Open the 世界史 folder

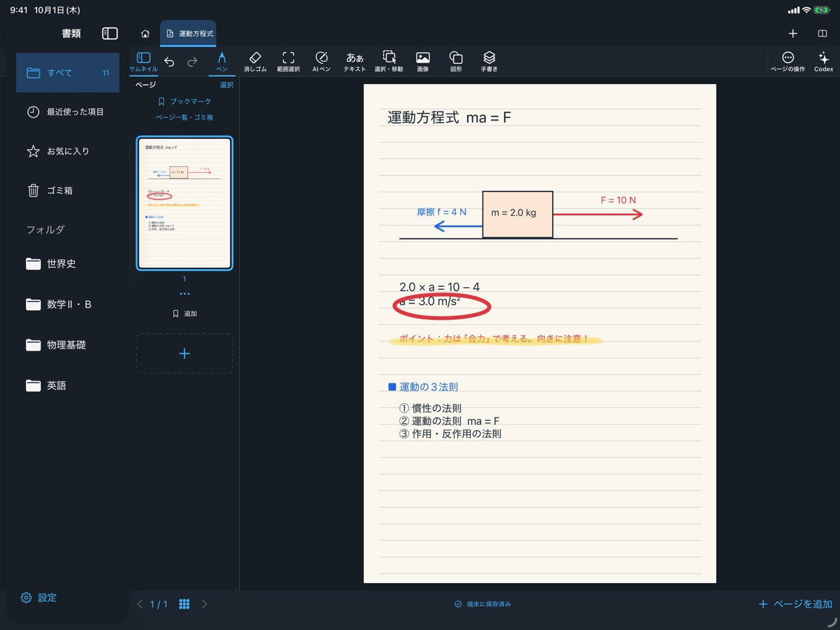tap(68, 264)
